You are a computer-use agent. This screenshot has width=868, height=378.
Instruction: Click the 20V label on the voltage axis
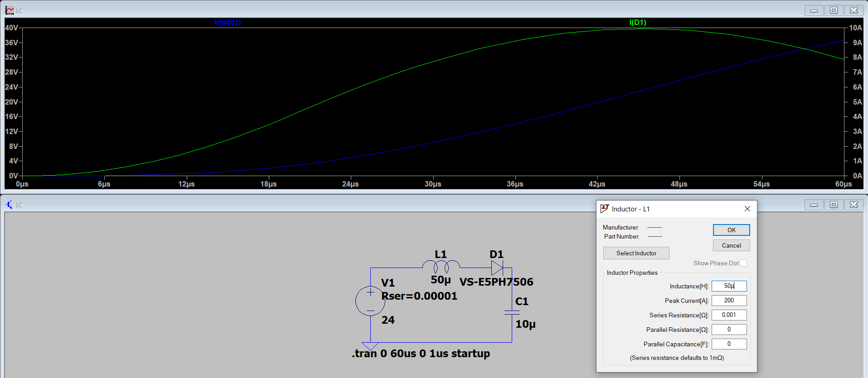(x=11, y=102)
